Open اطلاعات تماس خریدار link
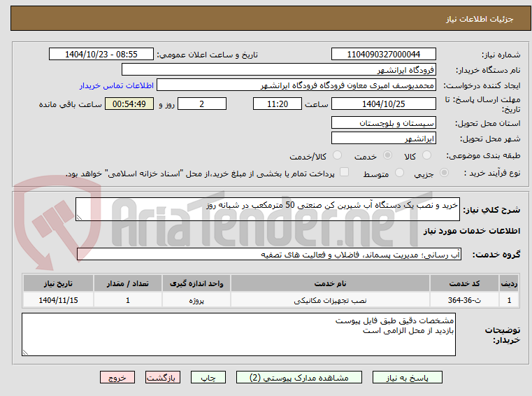 [116, 85]
